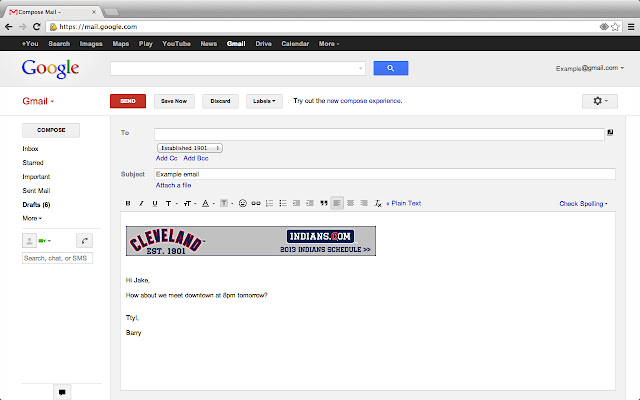Click the Search, chat, or SMS field
The height and width of the screenshot is (400, 640).
[57, 258]
